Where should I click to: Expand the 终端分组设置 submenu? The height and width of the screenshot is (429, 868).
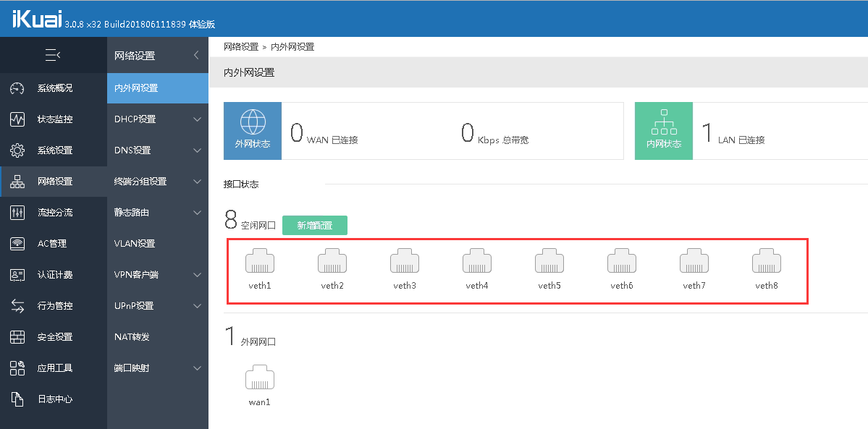coord(197,181)
